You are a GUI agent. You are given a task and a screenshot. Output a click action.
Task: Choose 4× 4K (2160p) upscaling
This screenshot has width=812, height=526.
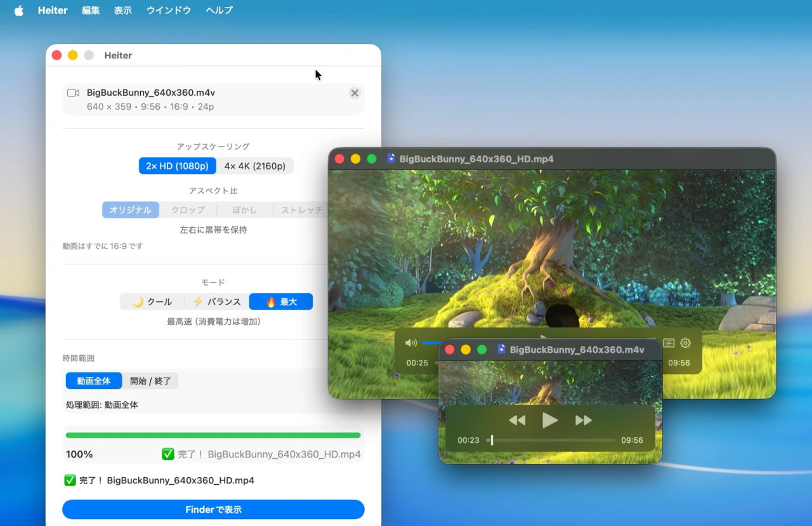(255, 166)
